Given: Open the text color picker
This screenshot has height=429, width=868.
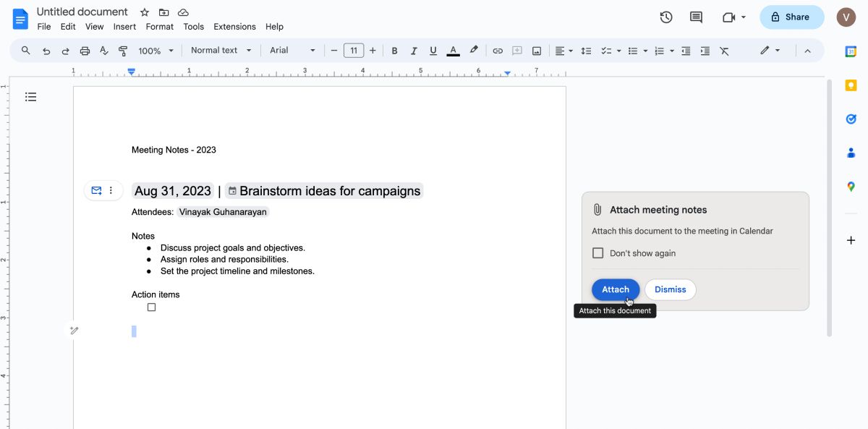Looking at the screenshot, I should (x=453, y=51).
